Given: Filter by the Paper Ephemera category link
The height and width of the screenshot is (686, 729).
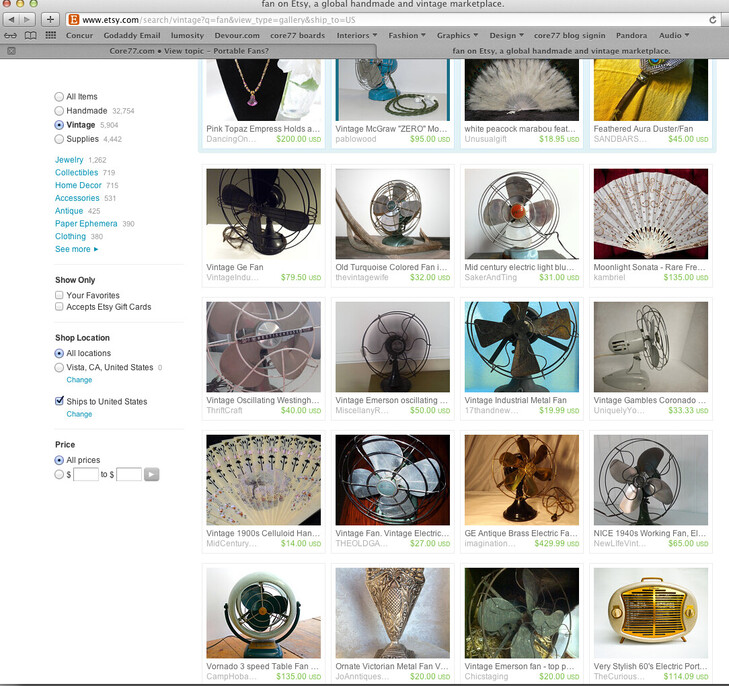Looking at the screenshot, I should click(x=86, y=224).
